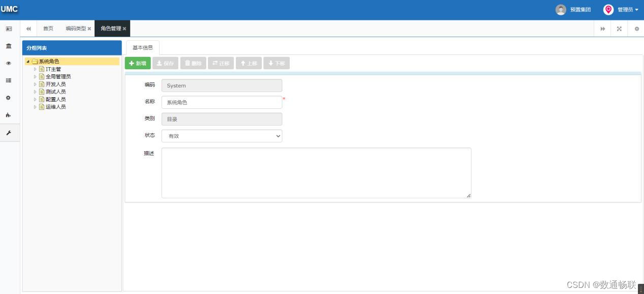
Task: Click the 分组列表 panel header
Action: (72, 48)
